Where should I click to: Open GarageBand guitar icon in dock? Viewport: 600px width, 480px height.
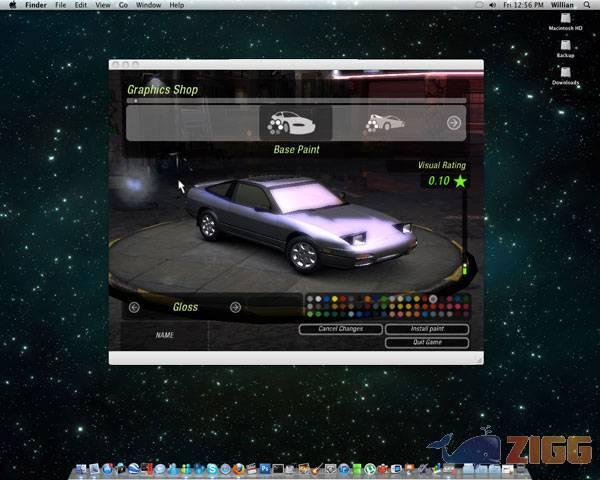317,469
